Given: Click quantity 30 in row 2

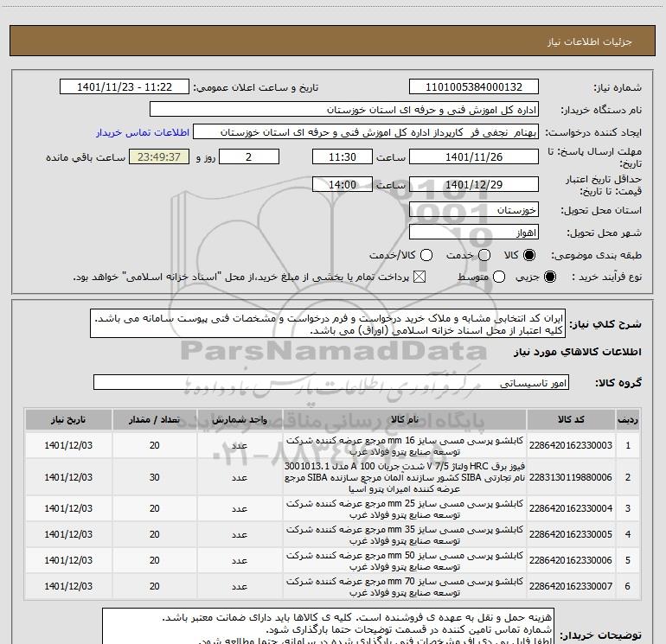Looking at the screenshot, I should tap(154, 477).
